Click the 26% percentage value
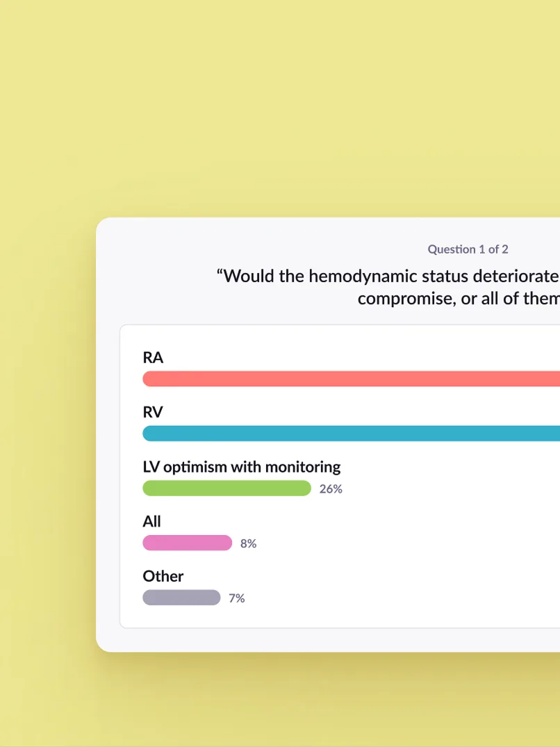Viewport: 560px width, 747px height. coord(331,489)
